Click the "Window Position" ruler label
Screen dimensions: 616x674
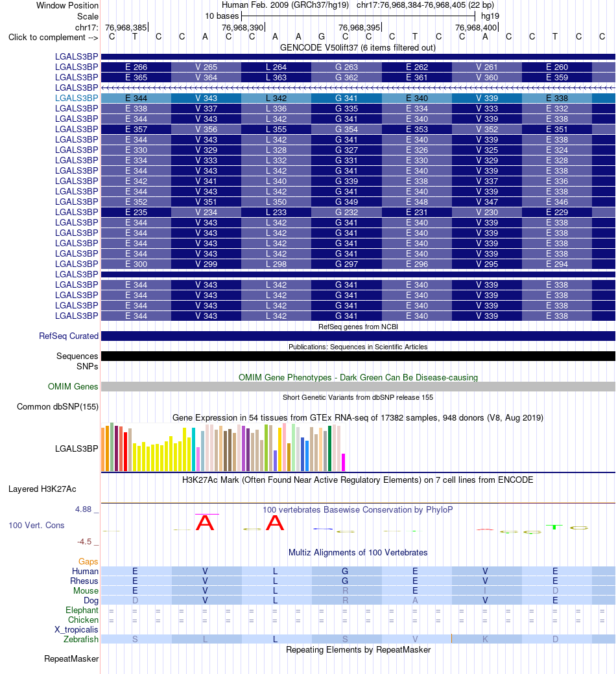(x=67, y=6)
